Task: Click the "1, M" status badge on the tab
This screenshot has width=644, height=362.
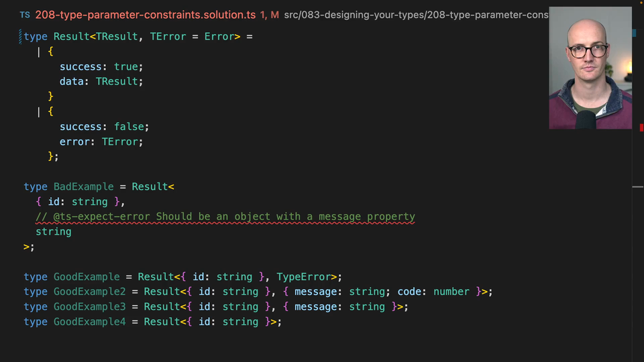Action: (269, 15)
